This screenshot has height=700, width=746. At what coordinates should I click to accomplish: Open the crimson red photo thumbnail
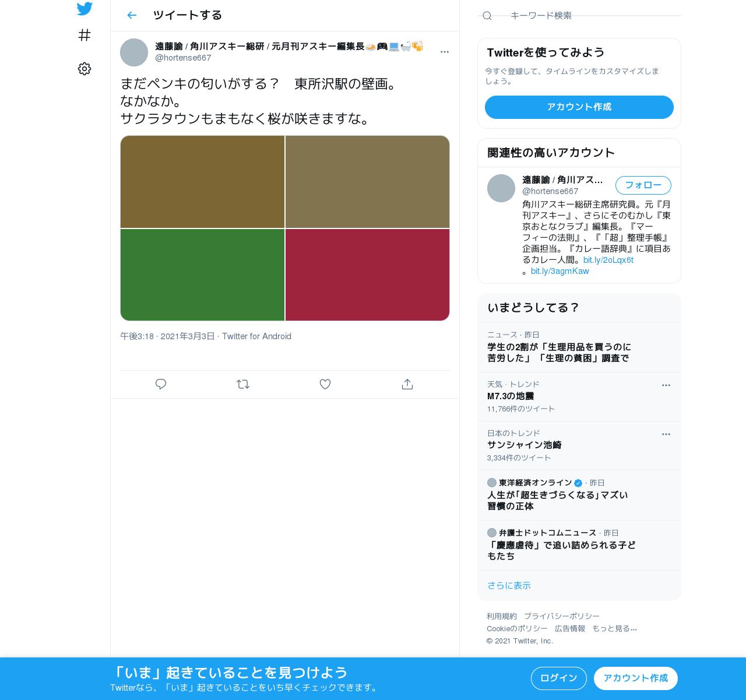point(367,275)
